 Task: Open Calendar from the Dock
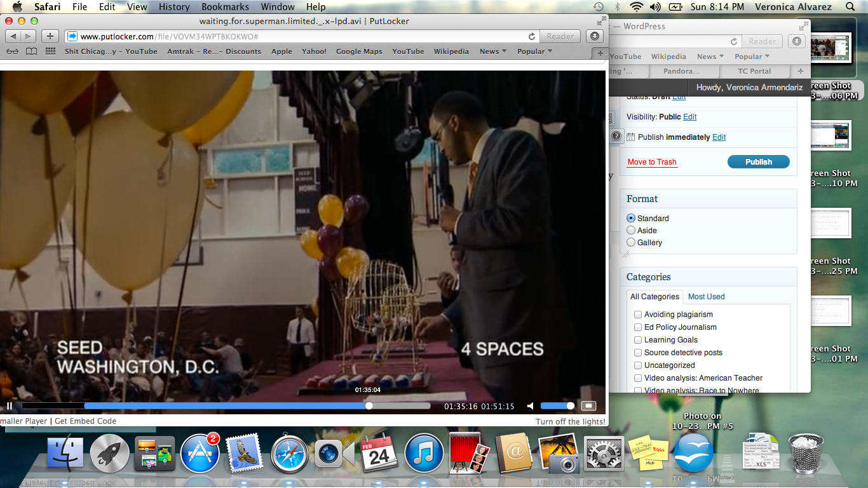(x=379, y=452)
